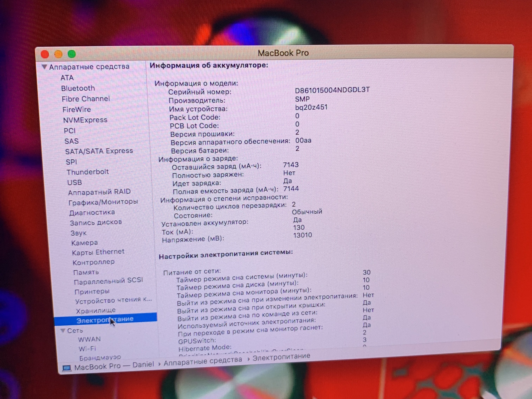Collapse the Сеть section triangle

click(x=63, y=331)
